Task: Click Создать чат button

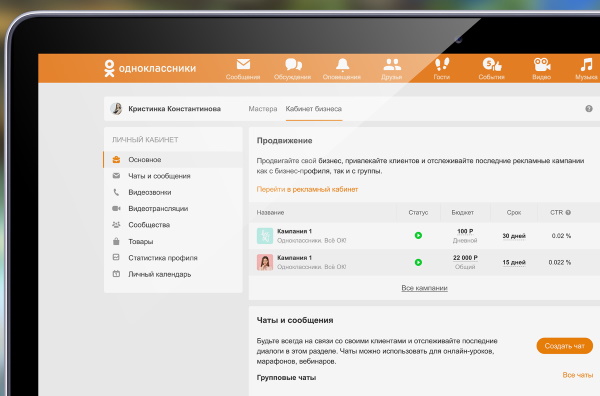Action: click(x=564, y=346)
